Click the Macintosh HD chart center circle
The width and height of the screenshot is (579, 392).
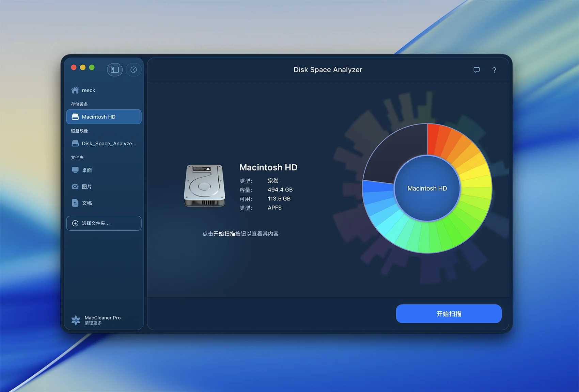point(427,188)
